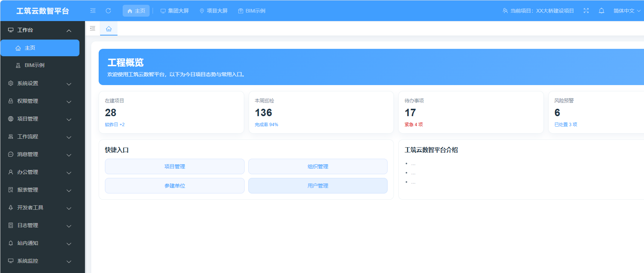Screen dimensions: 644x273
Task: Click the 本周巡检 value 136
Action: pos(263,112)
